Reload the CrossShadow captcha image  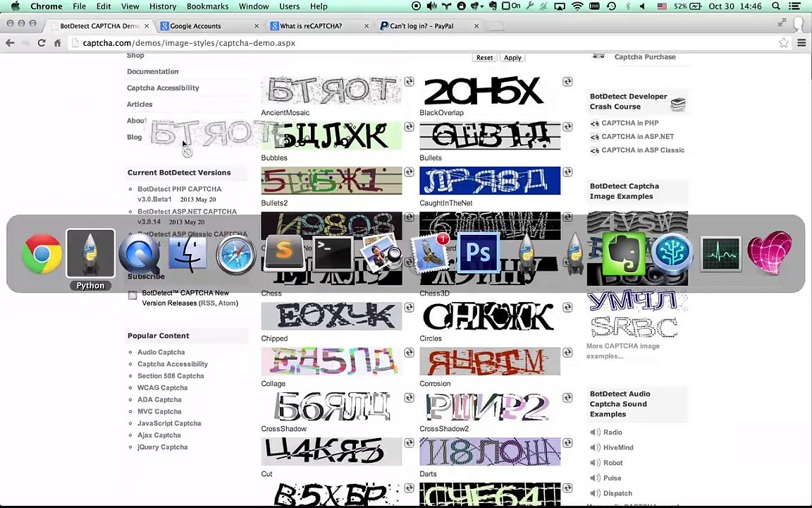409,398
